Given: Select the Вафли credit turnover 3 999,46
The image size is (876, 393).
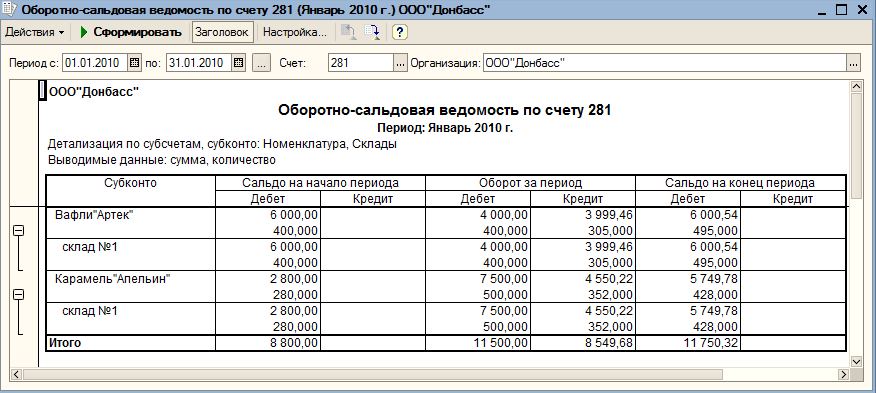Looking at the screenshot, I should [x=609, y=215].
